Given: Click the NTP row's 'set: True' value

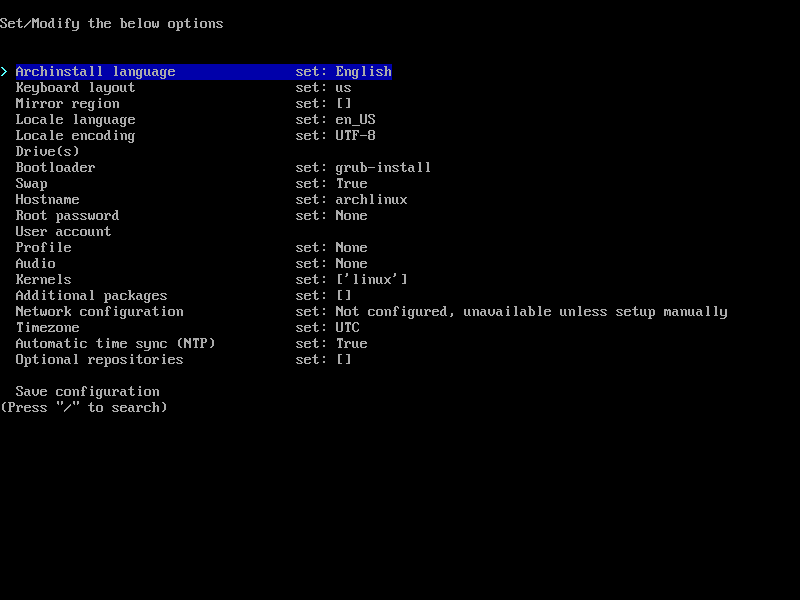Looking at the screenshot, I should (x=332, y=344).
